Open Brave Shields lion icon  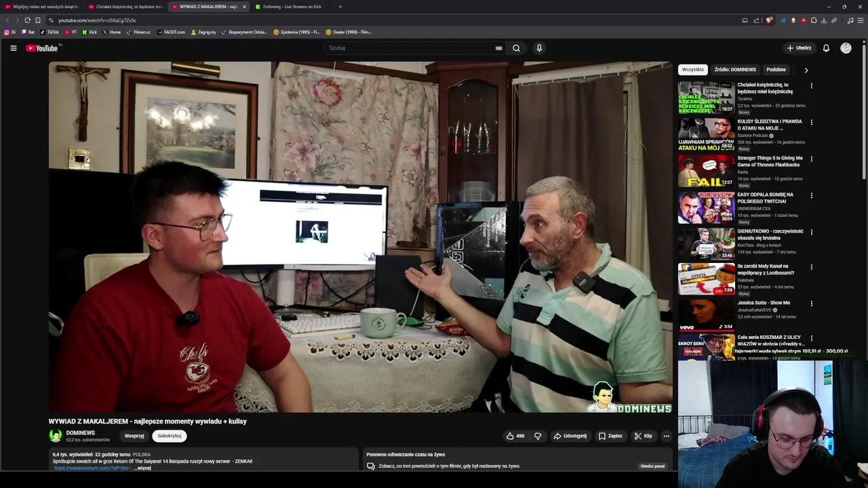point(769,20)
